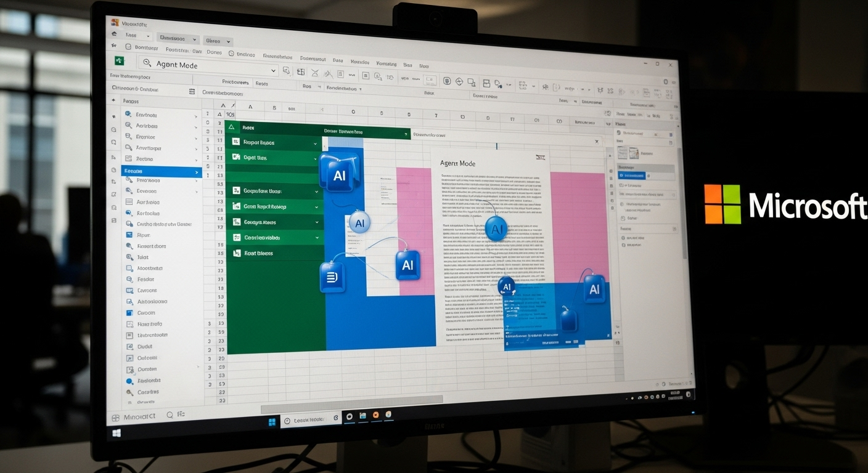The height and width of the screenshot is (473, 868).
Task: Click the list lines icon above the sidebar
Action: click(191, 91)
